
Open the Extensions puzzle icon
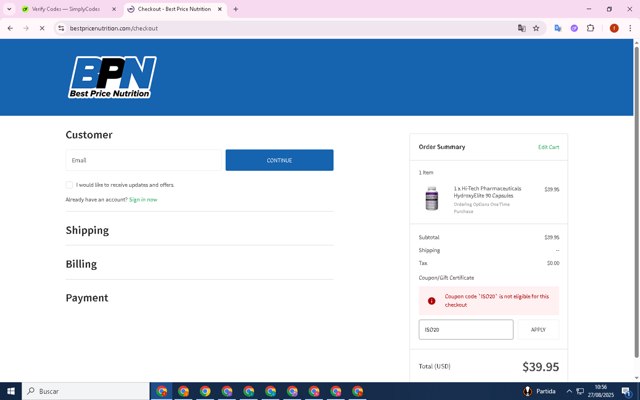590,28
